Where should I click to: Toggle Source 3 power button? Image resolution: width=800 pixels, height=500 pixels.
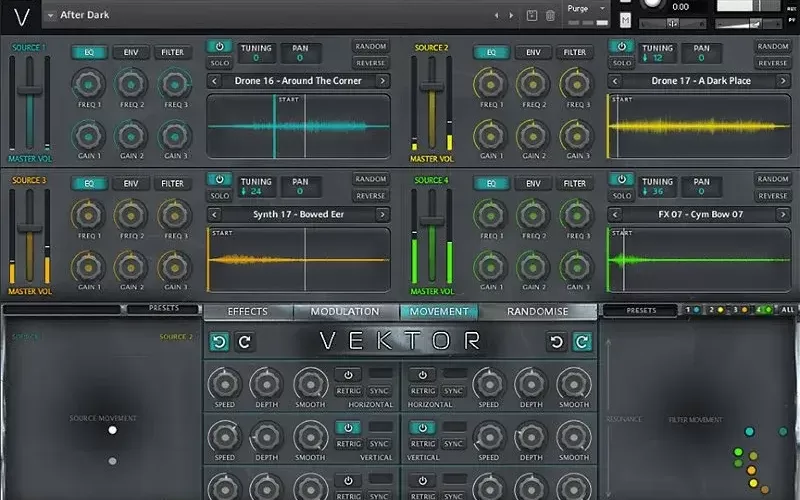219,179
